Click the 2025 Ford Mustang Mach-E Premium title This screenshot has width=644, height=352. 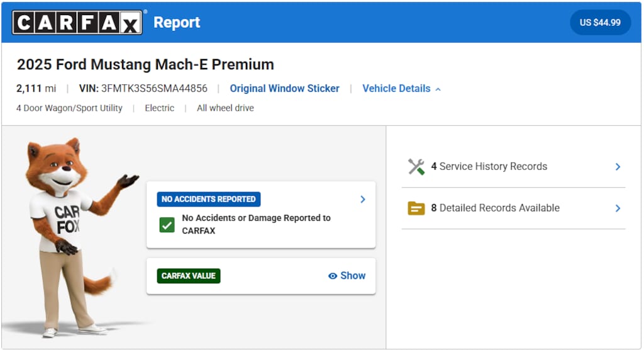point(145,65)
